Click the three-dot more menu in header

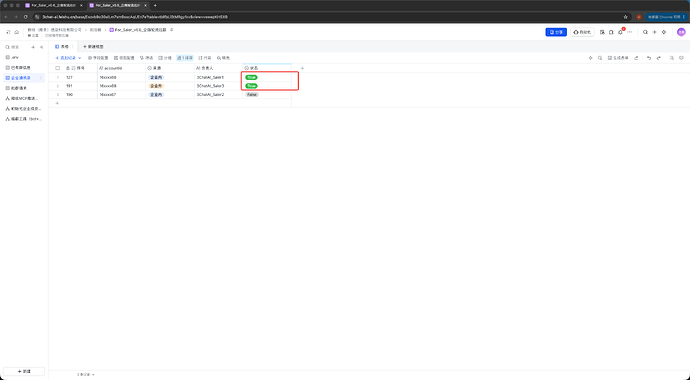[x=630, y=32]
